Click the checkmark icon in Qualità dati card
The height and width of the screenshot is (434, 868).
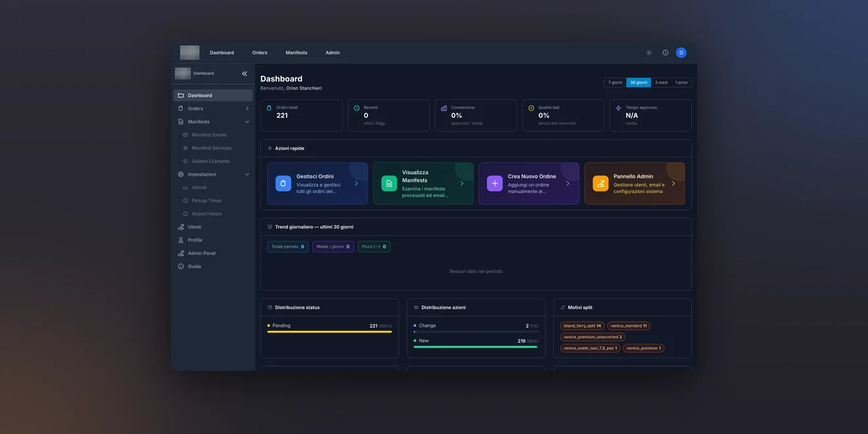[x=531, y=108]
